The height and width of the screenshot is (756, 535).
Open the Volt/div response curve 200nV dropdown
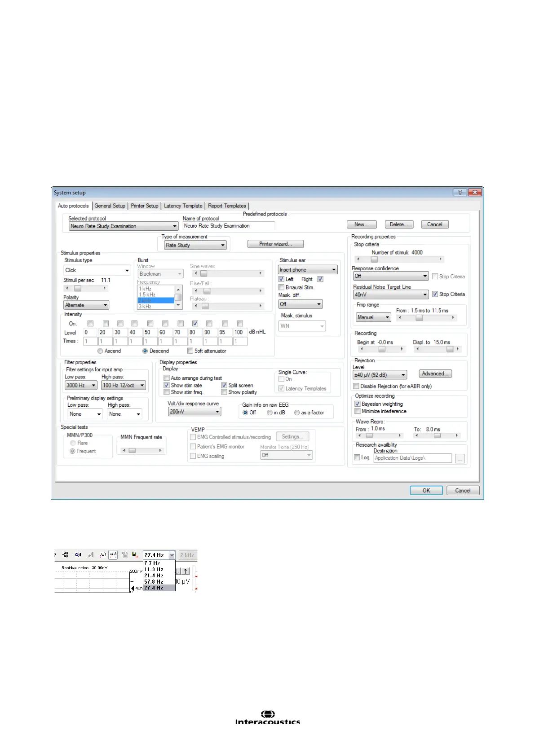click(195, 412)
